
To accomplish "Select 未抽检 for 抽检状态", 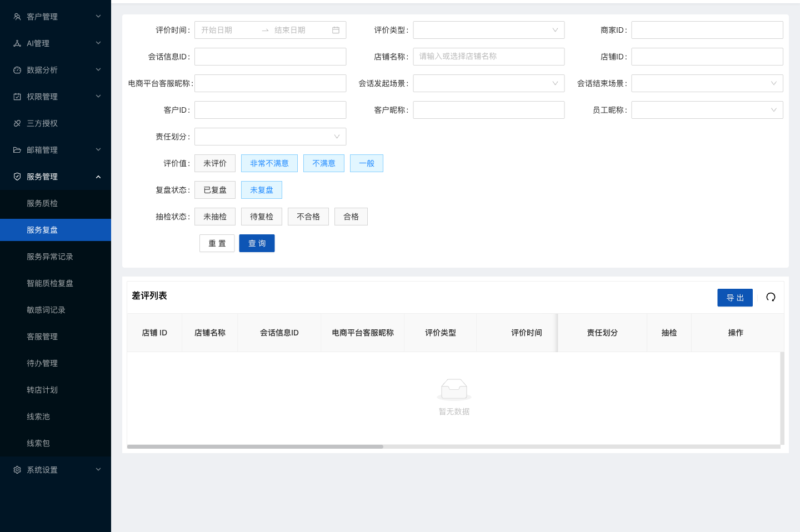I will 215,217.
